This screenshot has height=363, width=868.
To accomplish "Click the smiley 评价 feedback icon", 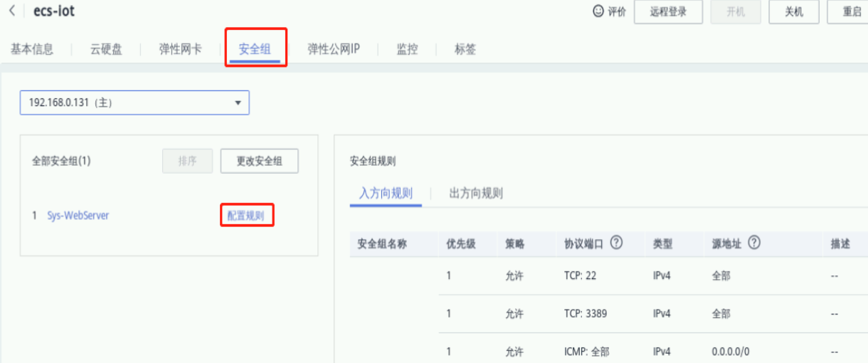I will pyautogui.click(x=598, y=12).
